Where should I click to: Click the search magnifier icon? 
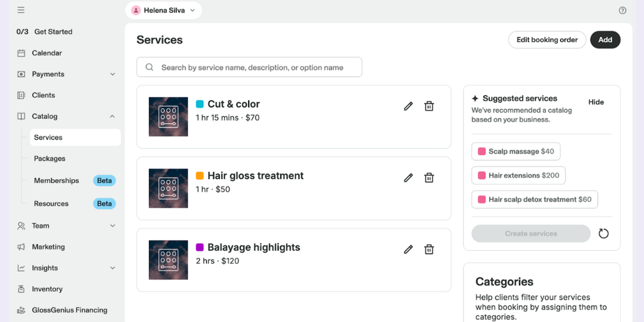149,67
